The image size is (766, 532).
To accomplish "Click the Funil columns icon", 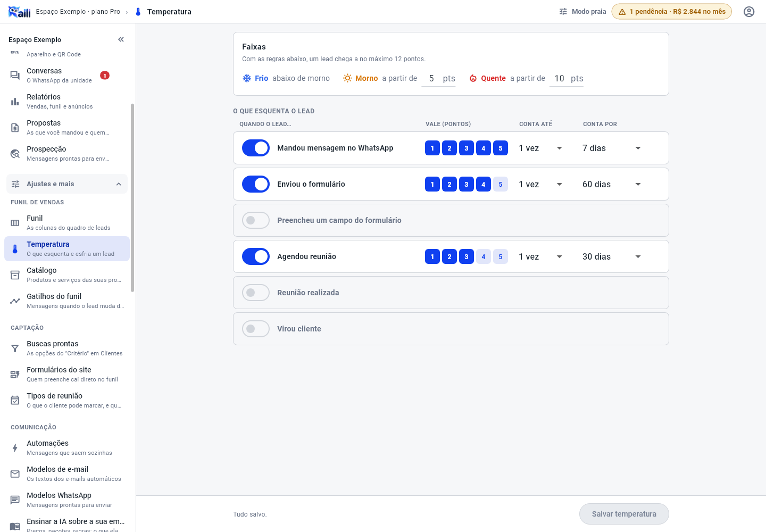I will (15, 223).
